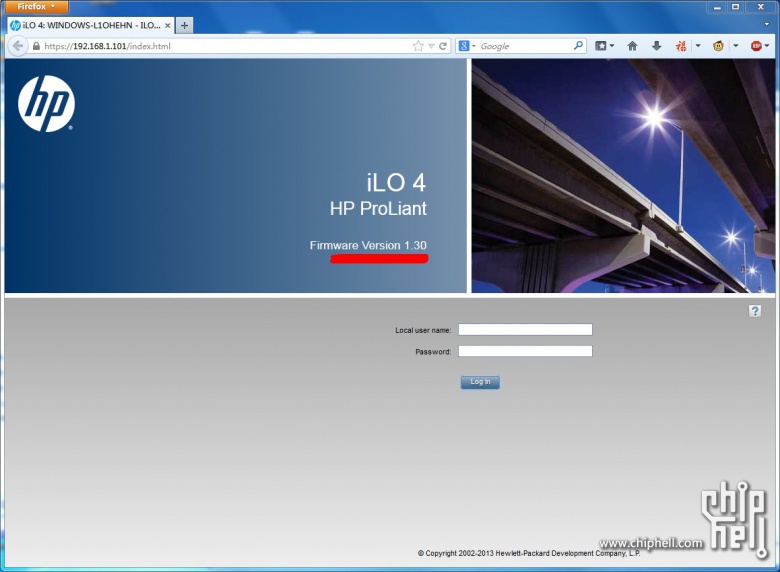This screenshot has width=780, height=572.
Task: Click the HP ProLiant text
Action: click(x=378, y=208)
